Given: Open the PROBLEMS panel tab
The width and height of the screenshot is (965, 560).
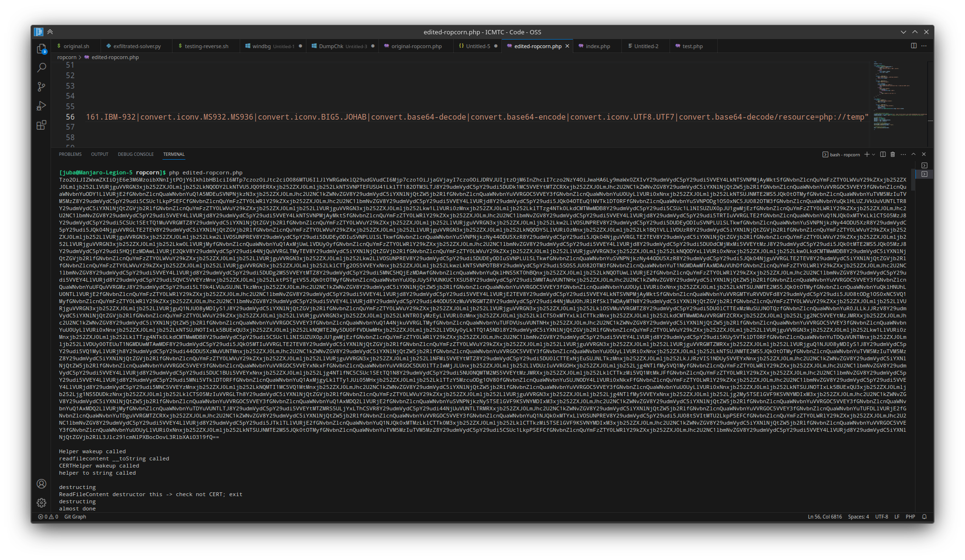Looking at the screenshot, I should pyautogui.click(x=70, y=154).
